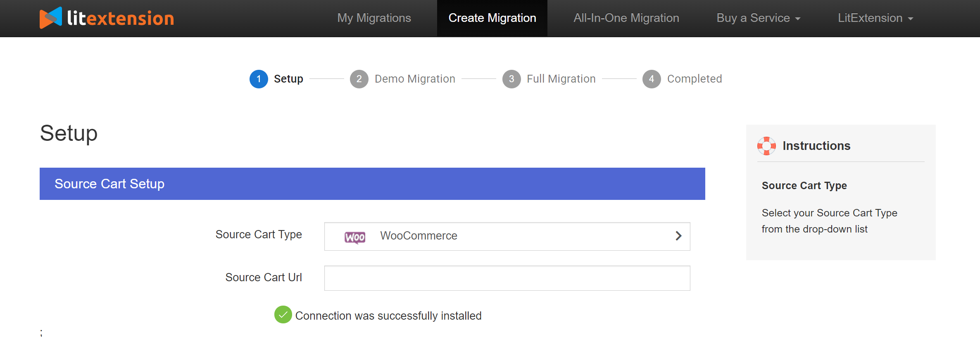Click the LitExtension logo icon
980x337 pixels.
[51, 18]
